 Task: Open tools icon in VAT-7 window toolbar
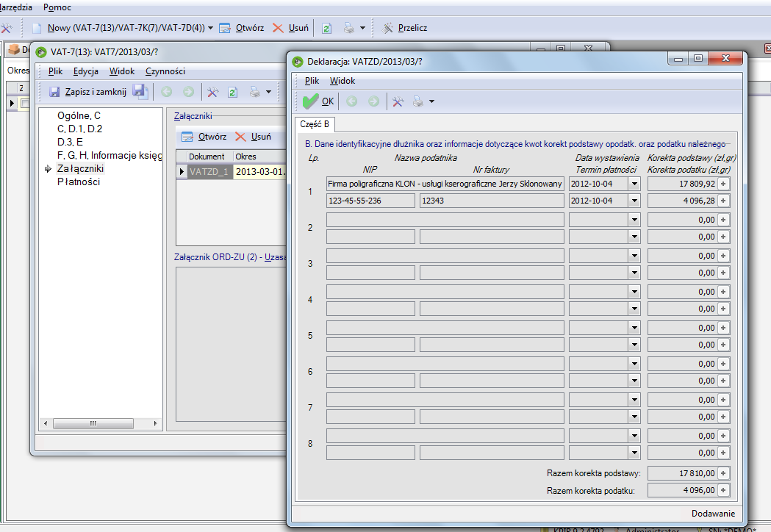coord(212,92)
